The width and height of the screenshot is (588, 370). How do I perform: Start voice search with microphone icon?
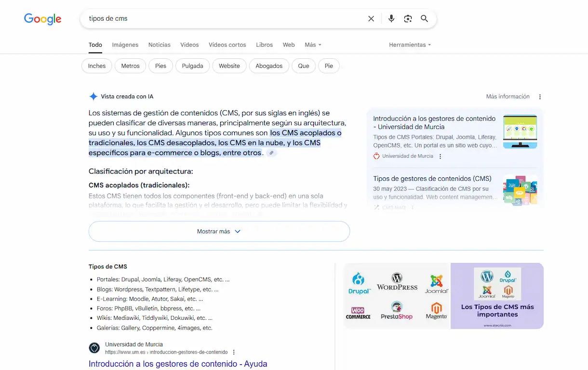[x=391, y=19]
